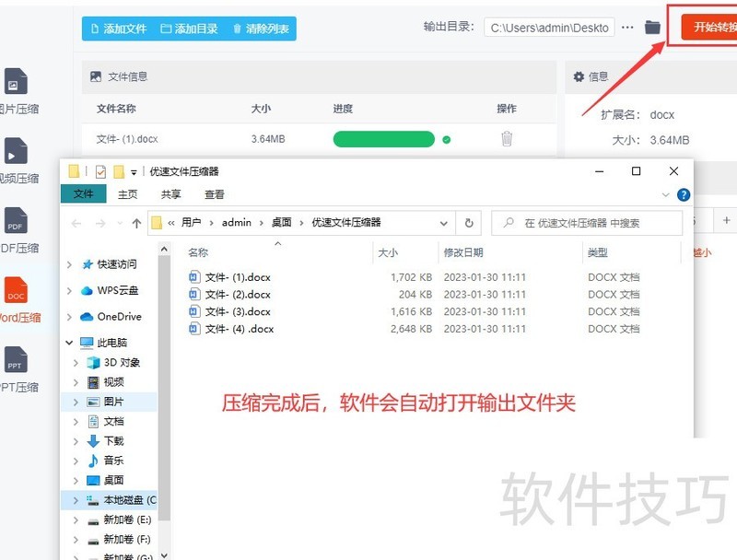Select 桌面 in the navigation tree
This screenshot has height=560, width=737.
click(x=113, y=480)
